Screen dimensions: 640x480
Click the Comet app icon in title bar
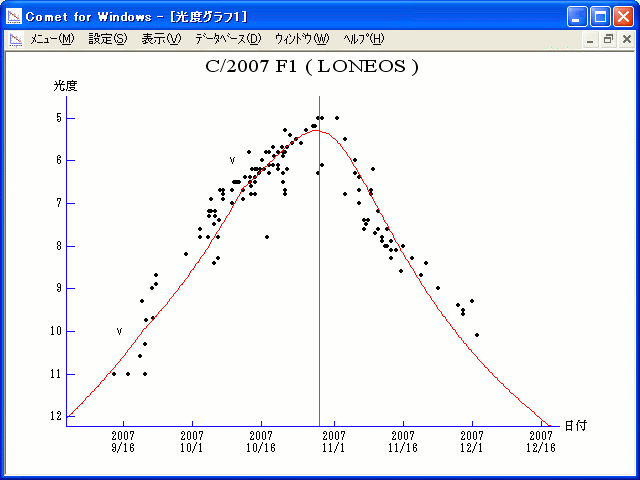14,16
